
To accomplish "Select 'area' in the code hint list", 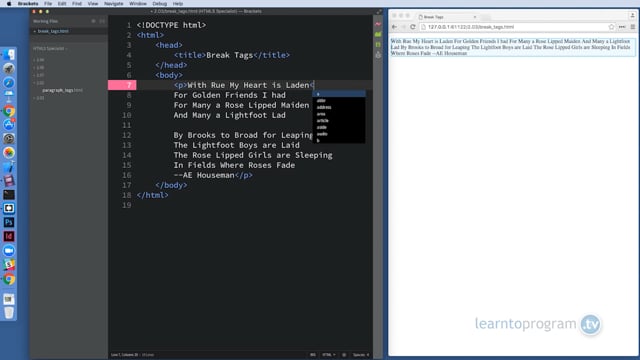I will pyautogui.click(x=339, y=114).
